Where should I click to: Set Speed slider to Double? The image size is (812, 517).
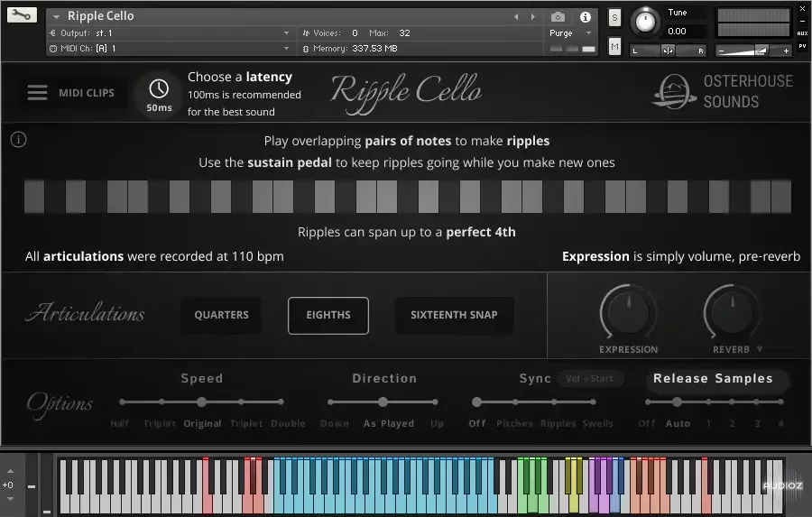click(283, 402)
